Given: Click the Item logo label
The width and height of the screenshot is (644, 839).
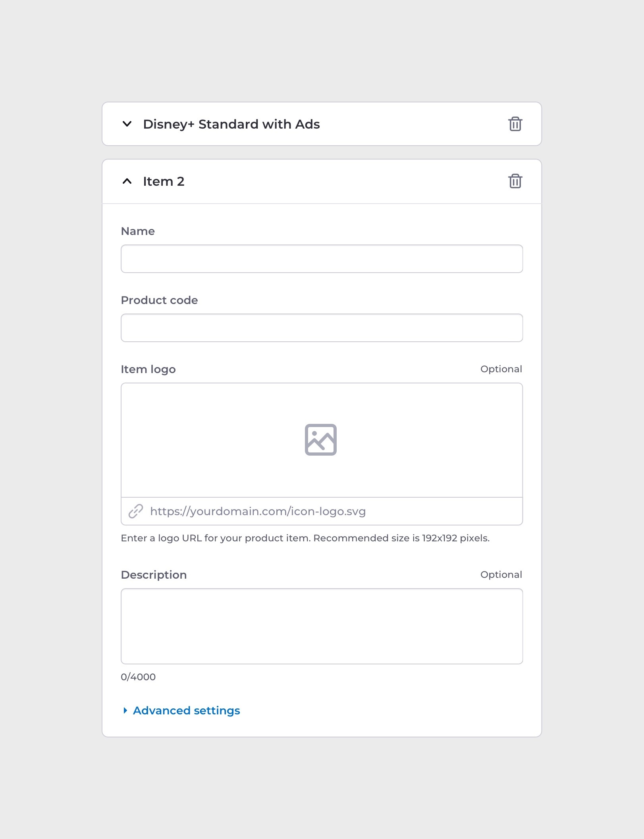Looking at the screenshot, I should coord(148,369).
